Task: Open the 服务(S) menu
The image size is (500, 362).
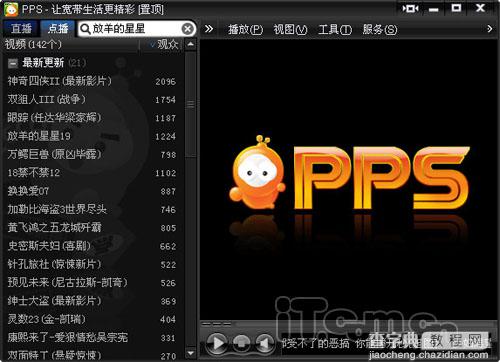Action: coord(380,29)
